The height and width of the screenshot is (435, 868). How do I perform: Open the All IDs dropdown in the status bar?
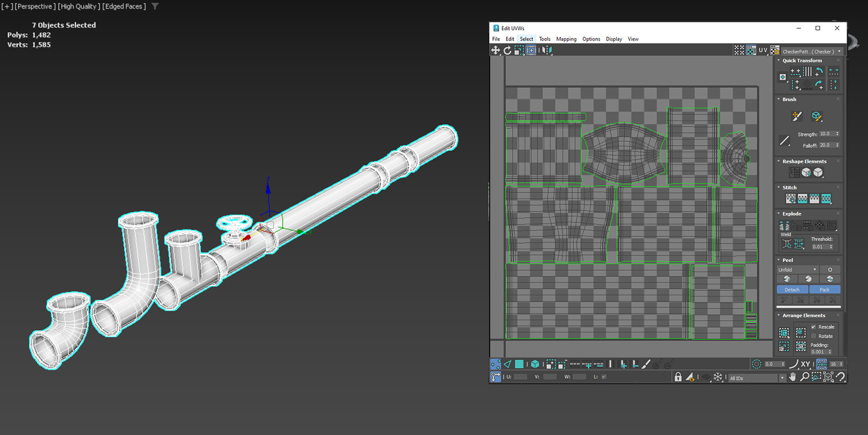pyautogui.click(x=783, y=378)
